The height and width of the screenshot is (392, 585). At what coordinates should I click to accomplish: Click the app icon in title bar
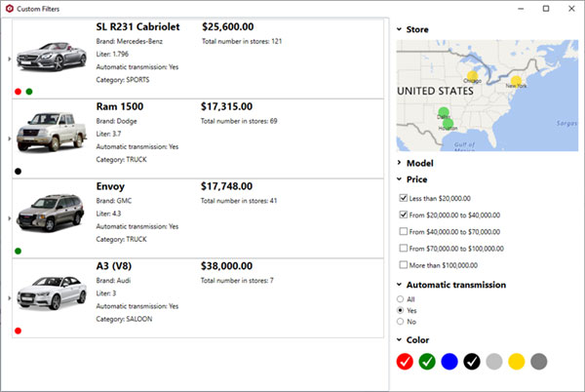(x=10, y=8)
